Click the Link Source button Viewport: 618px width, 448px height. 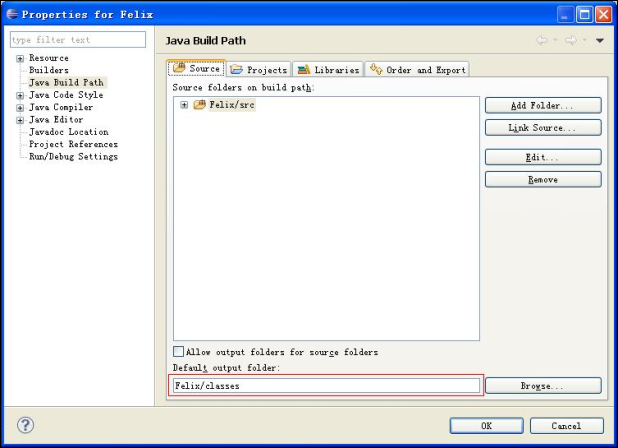click(543, 128)
